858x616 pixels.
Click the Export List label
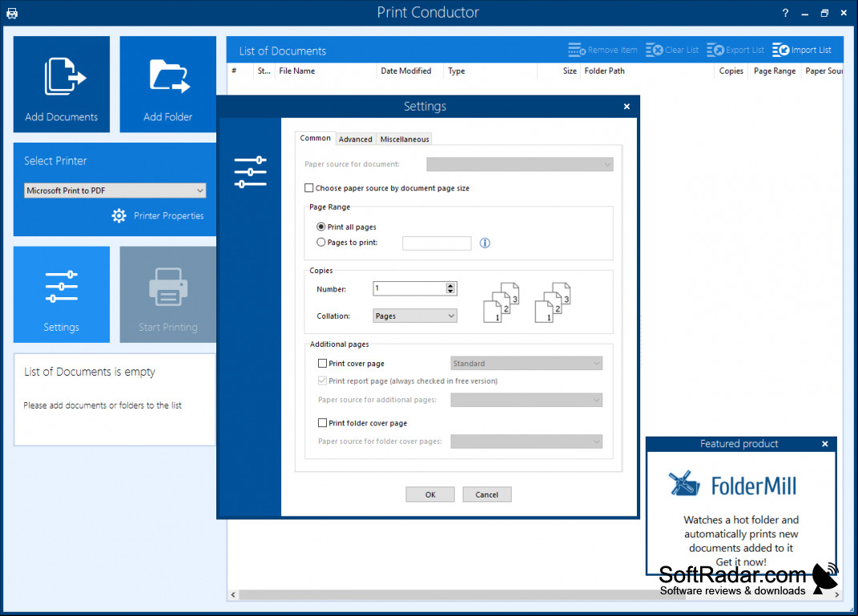745,50
